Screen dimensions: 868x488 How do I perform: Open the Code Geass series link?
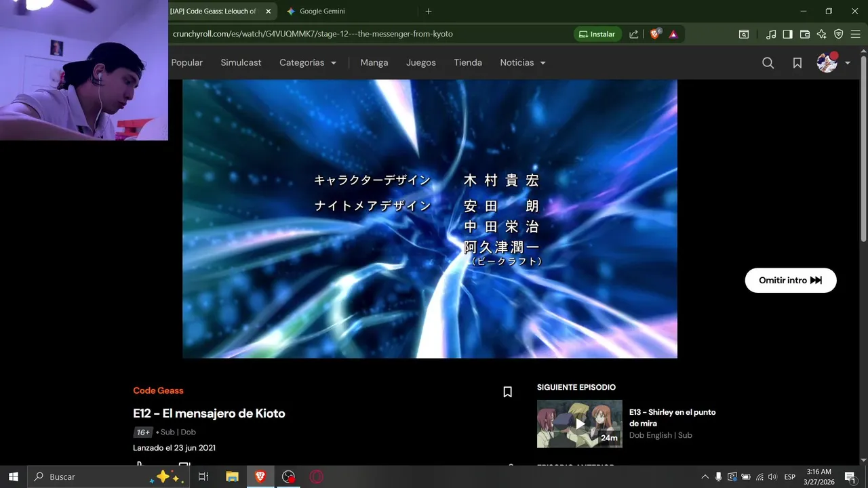pos(158,390)
